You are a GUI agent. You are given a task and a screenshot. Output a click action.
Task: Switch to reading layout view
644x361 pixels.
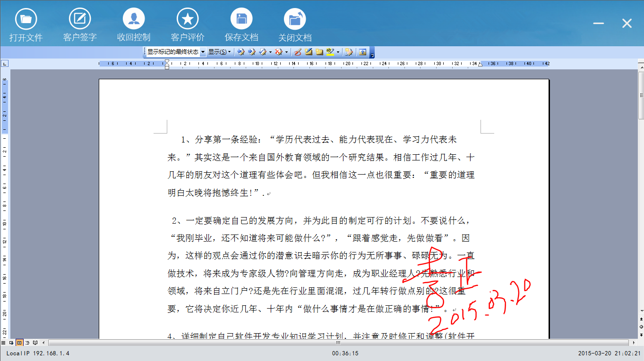point(35,343)
